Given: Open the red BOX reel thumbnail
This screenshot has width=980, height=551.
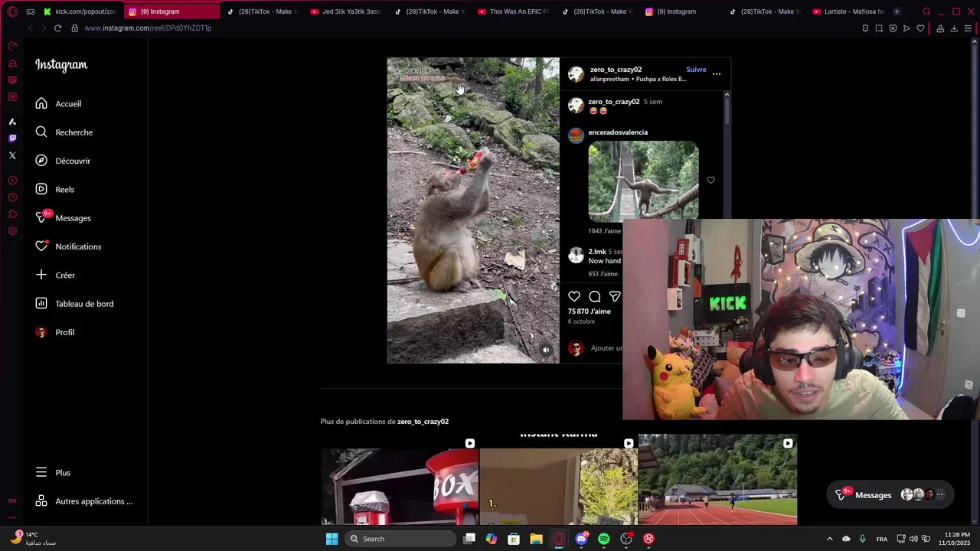Looking at the screenshot, I should pyautogui.click(x=400, y=481).
